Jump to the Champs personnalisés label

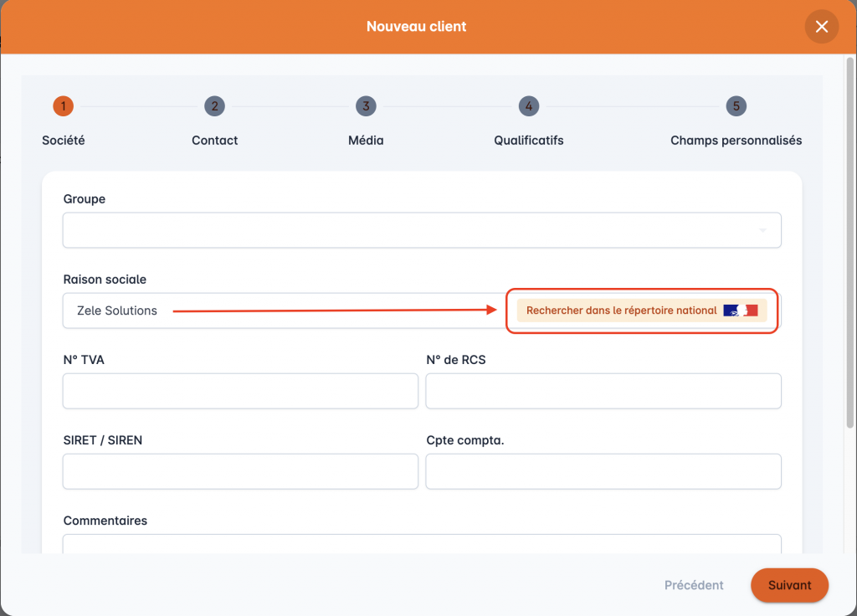pos(736,141)
